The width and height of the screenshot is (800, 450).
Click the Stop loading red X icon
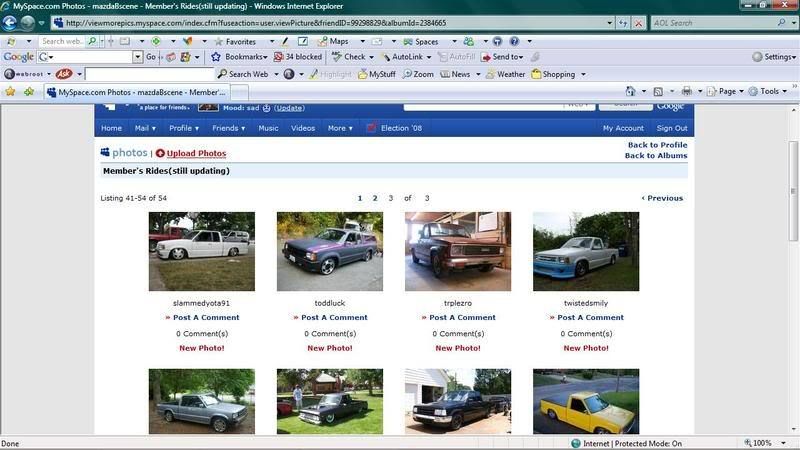tap(639, 22)
